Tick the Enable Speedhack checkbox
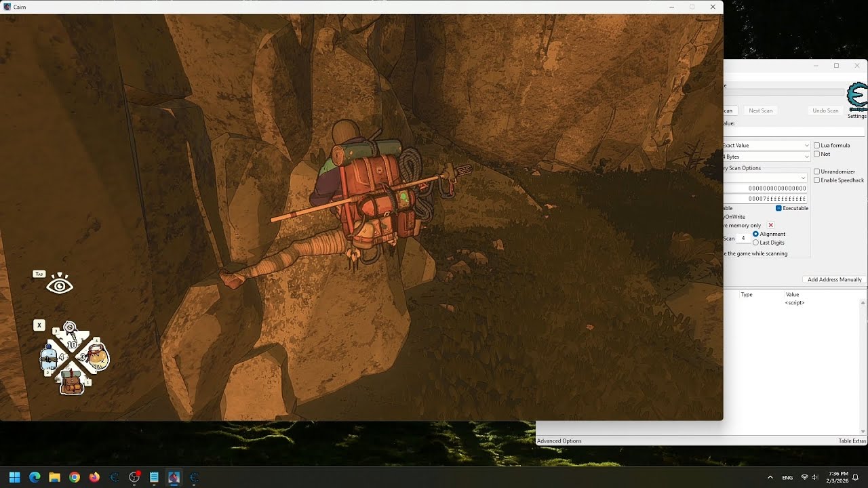 (x=816, y=180)
